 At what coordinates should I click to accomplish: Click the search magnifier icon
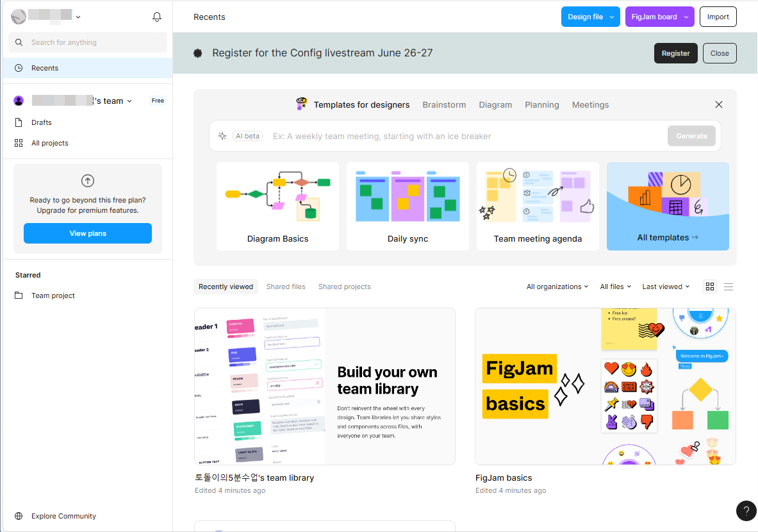click(19, 42)
